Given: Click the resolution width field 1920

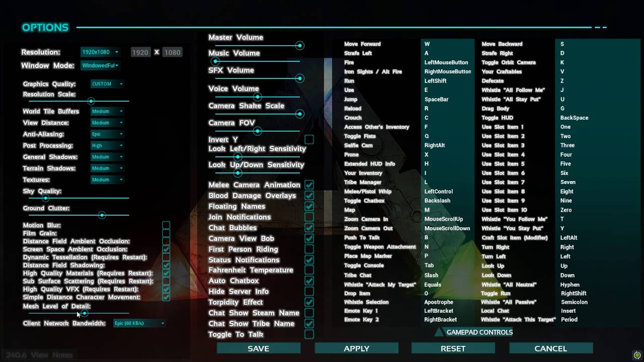Looking at the screenshot, I should tap(140, 52).
